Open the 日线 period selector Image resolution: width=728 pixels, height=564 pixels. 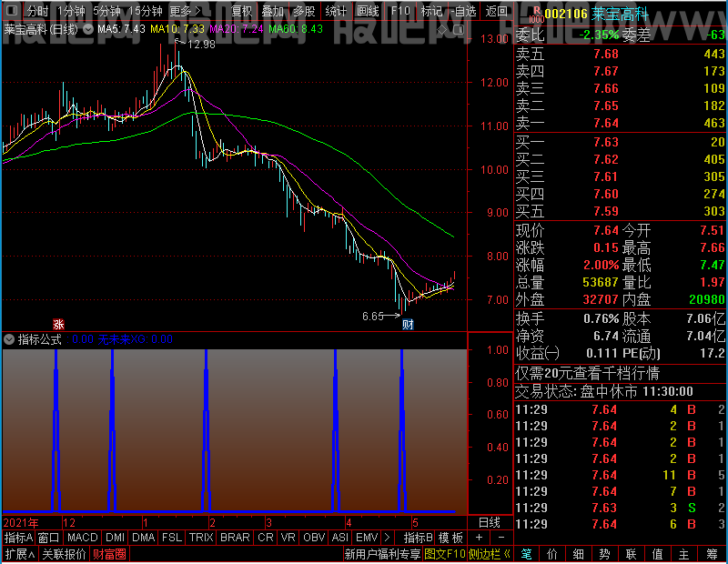490,523
